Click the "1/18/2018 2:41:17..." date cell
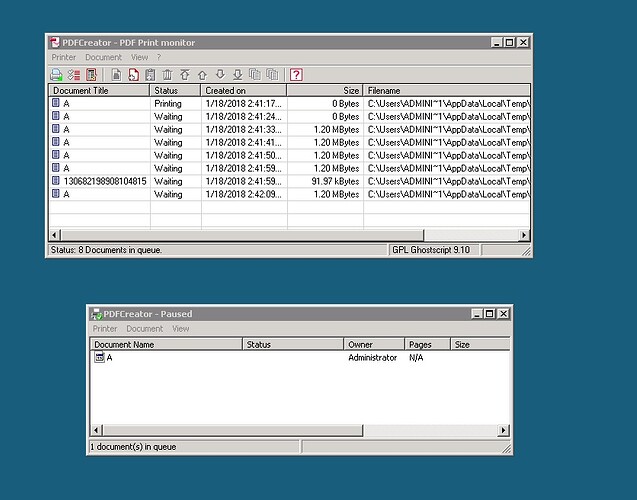The height and width of the screenshot is (500, 637). [243, 104]
